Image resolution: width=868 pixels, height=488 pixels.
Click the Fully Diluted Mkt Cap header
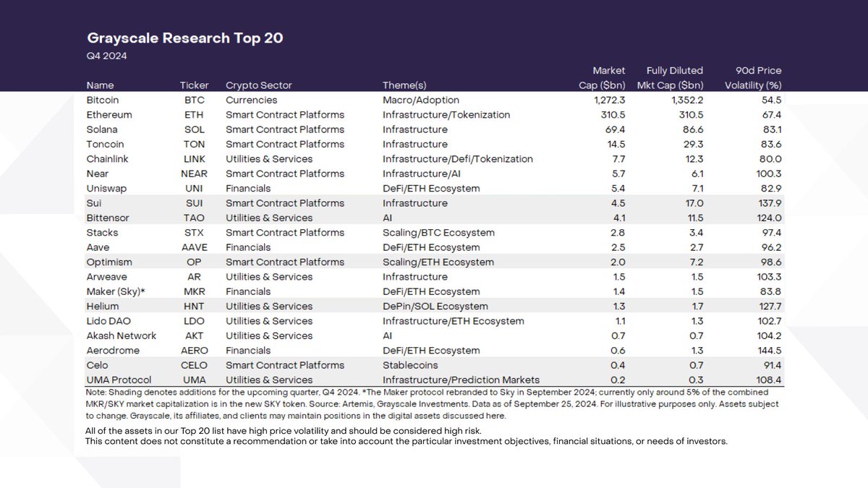[673, 77]
